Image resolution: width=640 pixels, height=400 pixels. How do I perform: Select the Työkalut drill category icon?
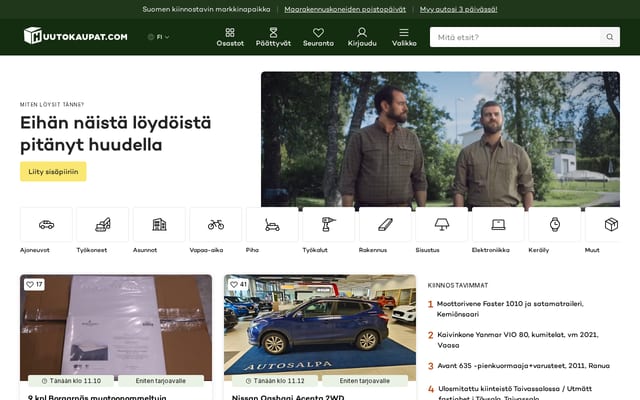[329, 224]
